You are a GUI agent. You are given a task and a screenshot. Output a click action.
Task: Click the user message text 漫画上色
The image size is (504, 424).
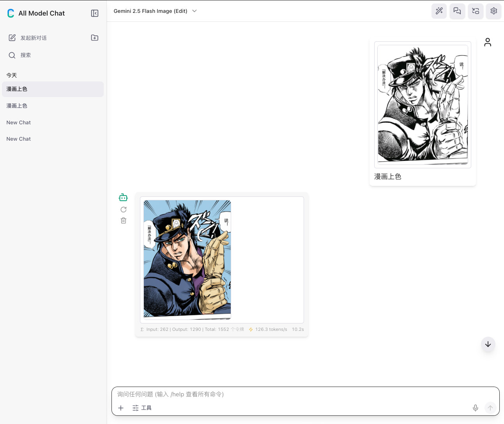[x=388, y=177]
